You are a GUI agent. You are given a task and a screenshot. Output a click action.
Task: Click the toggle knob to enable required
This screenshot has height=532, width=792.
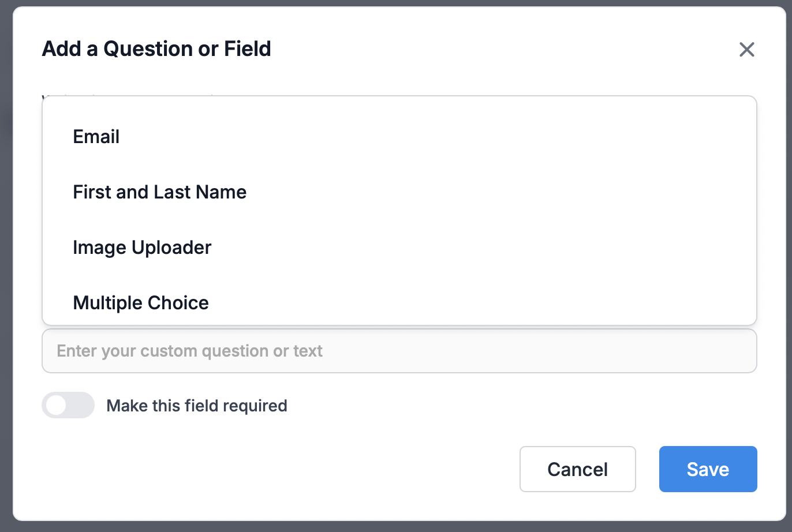(57, 405)
